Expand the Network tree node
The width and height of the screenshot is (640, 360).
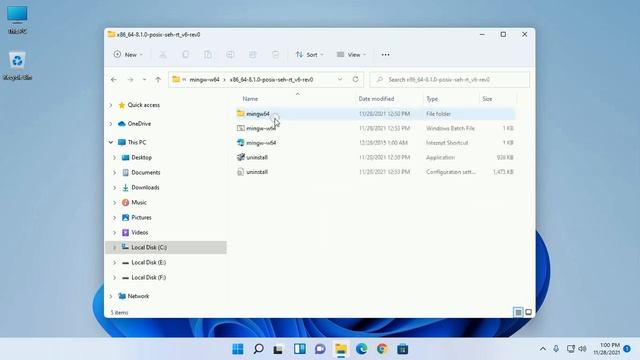[x=111, y=296]
